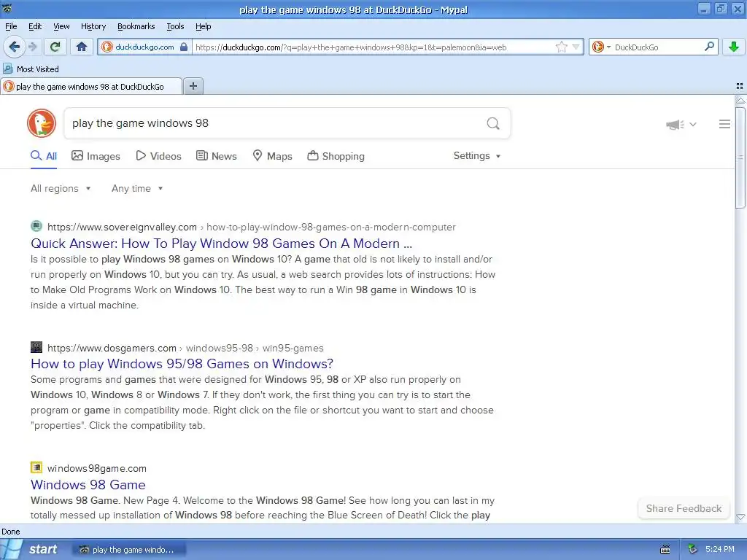Viewport: 747px width, 560px height.
Task: Open Quick Answer Window 98 Games result
Action: coord(222,244)
